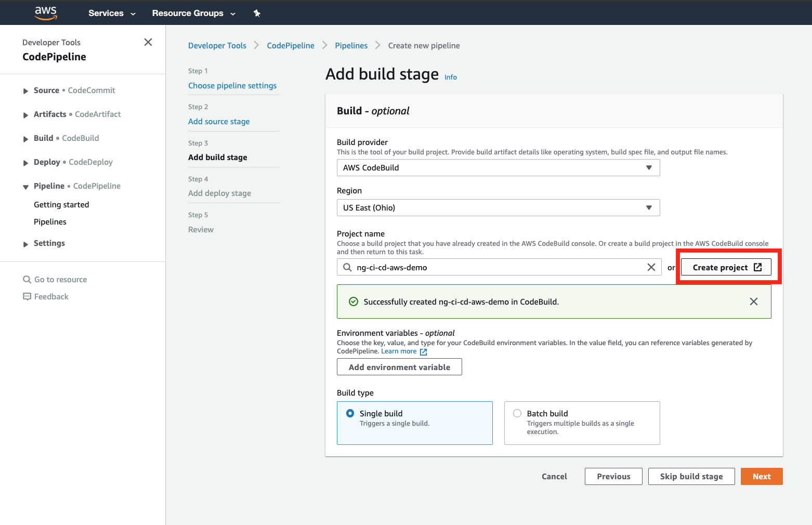Click the Previous button
The height and width of the screenshot is (525, 812).
(x=613, y=477)
